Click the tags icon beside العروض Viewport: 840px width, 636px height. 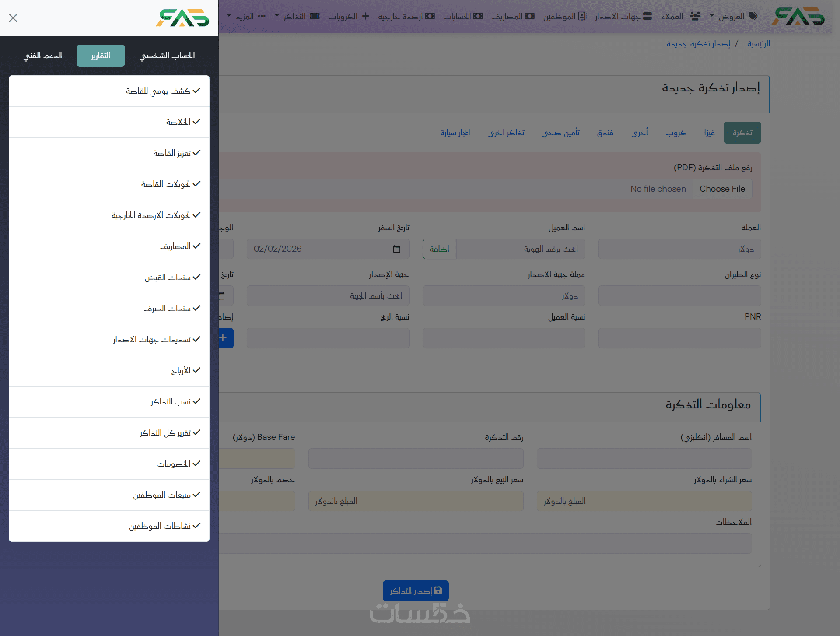coord(753,16)
